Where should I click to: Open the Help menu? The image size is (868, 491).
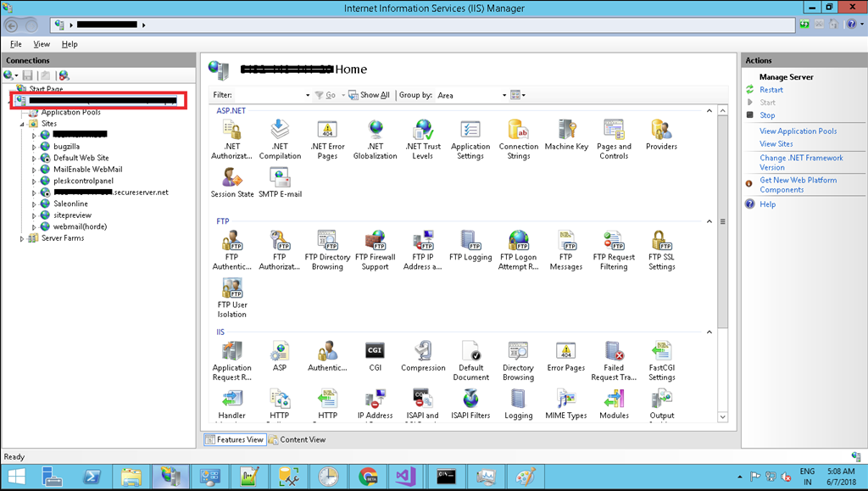70,44
